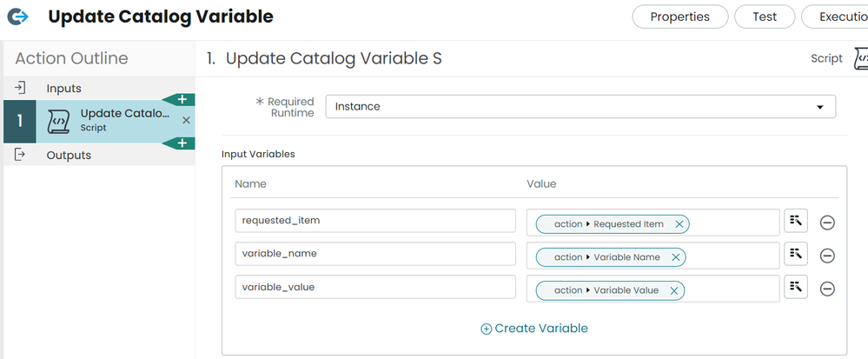Click the variable_name name input field

click(375, 254)
